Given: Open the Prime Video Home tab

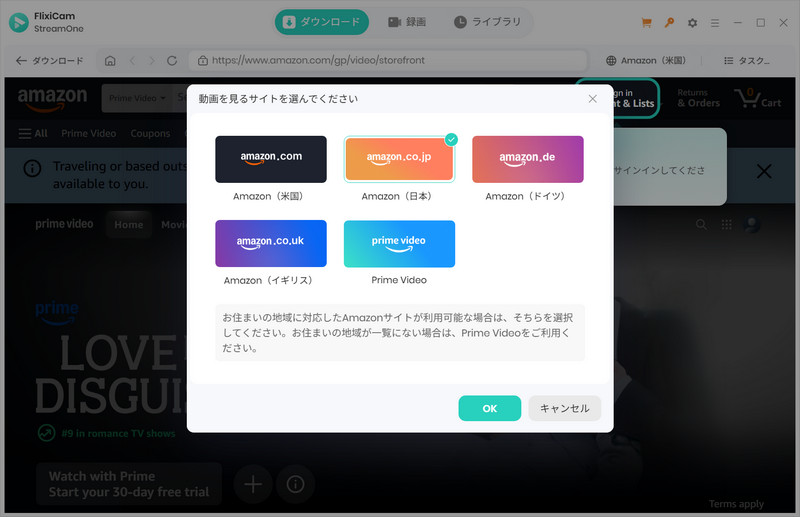Looking at the screenshot, I should click(129, 225).
